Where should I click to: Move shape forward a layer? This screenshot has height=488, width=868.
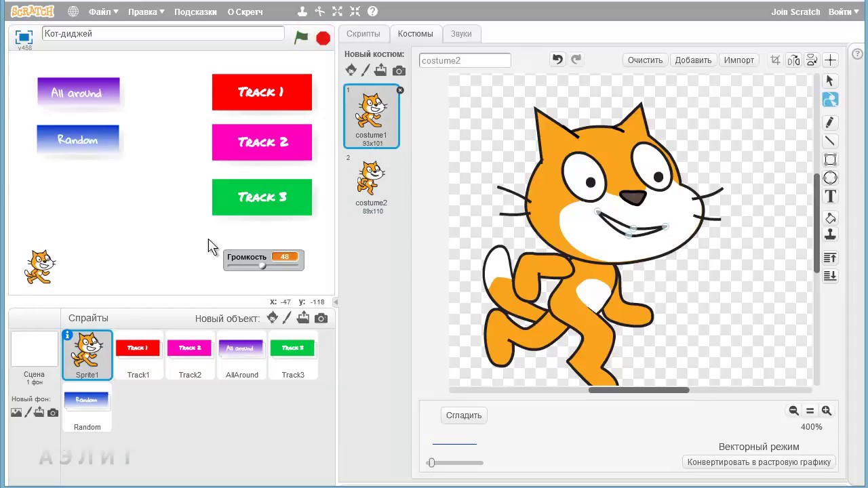coord(830,258)
